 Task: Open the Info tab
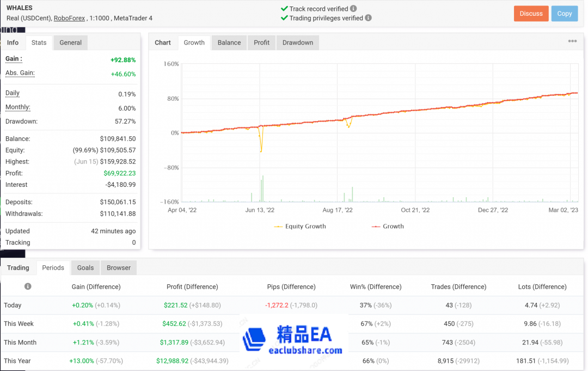[x=13, y=42]
